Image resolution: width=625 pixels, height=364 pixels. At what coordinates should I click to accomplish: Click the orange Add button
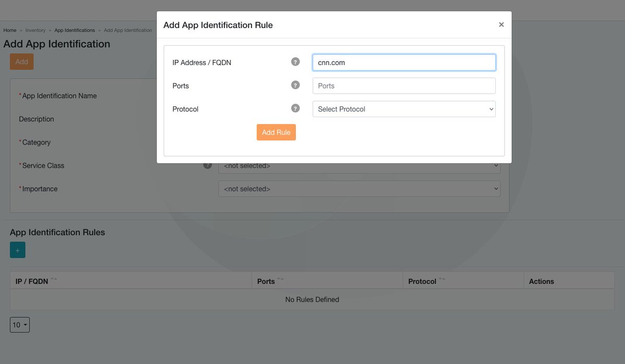pos(22,61)
